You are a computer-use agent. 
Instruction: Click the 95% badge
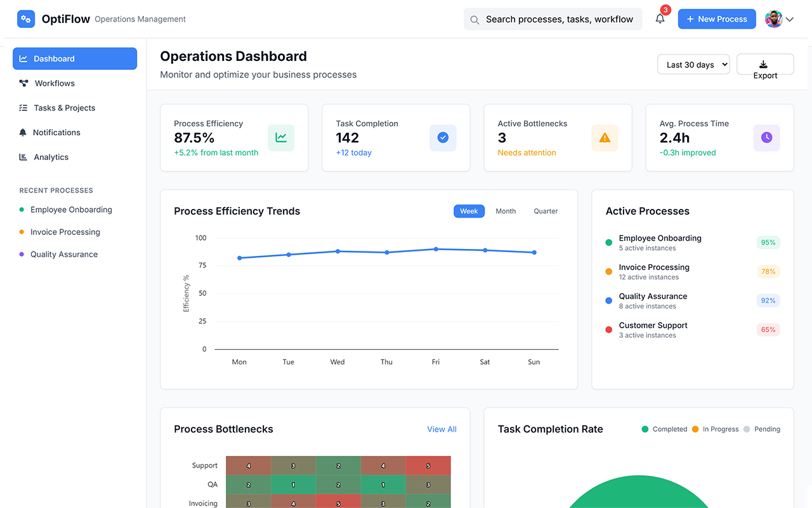coord(768,243)
